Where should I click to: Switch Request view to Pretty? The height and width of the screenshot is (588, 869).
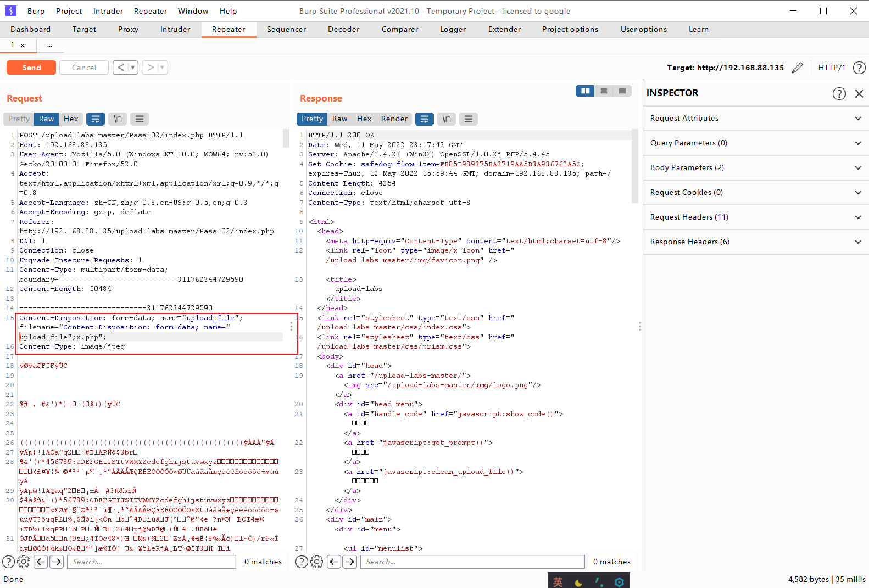coord(19,119)
